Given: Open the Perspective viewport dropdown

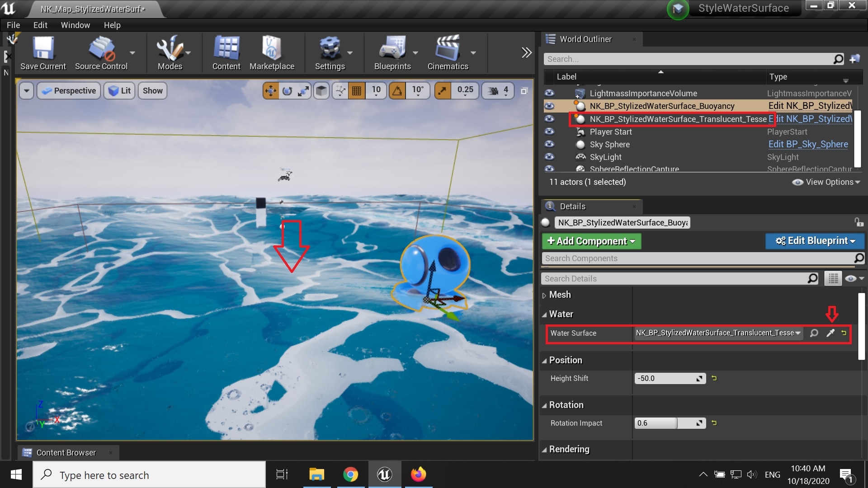Looking at the screenshot, I should [x=68, y=90].
